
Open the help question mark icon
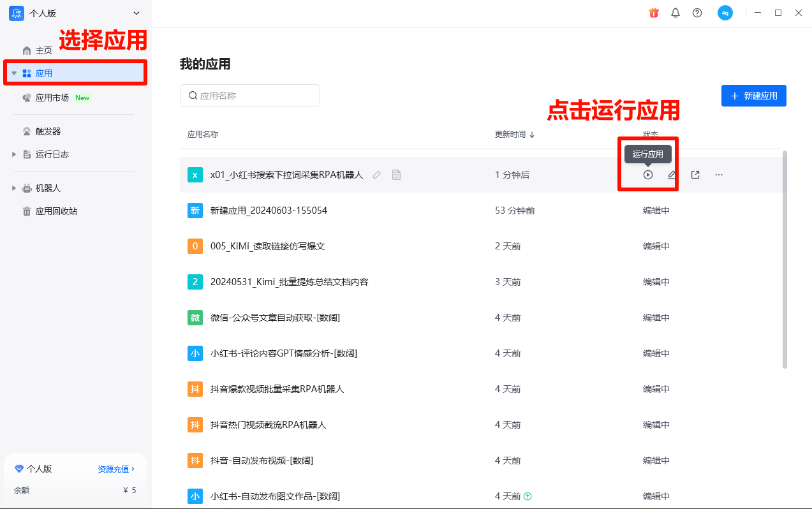pyautogui.click(x=697, y=13)
